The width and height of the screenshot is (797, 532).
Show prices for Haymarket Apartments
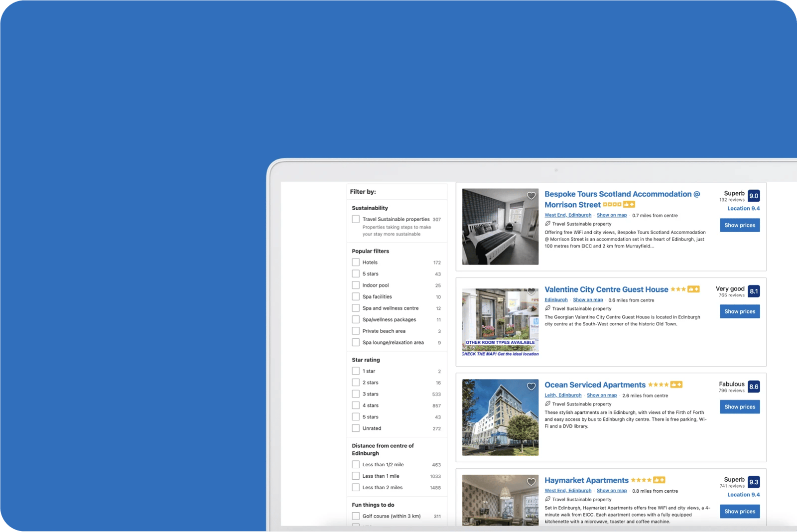(740, 512)
